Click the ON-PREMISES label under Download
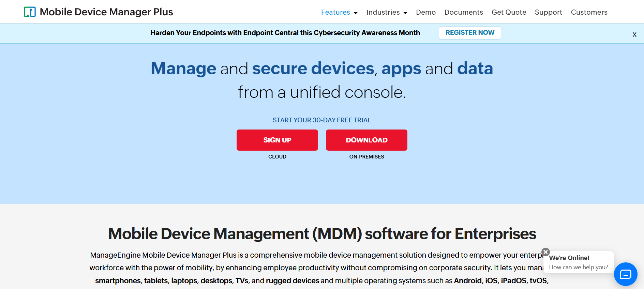 coord(366,157)
